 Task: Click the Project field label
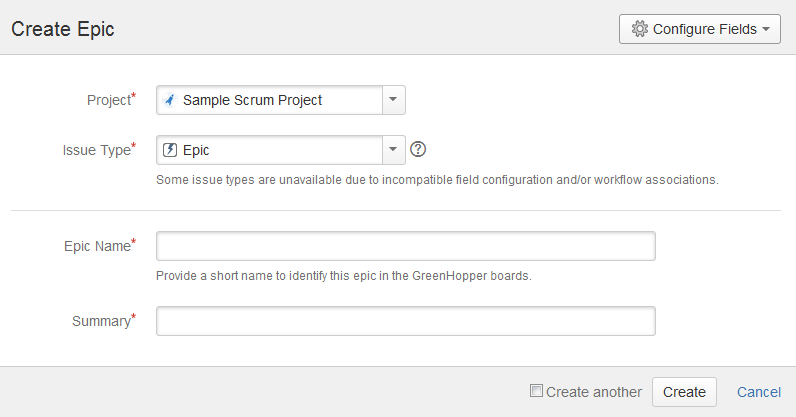point(109,100)
